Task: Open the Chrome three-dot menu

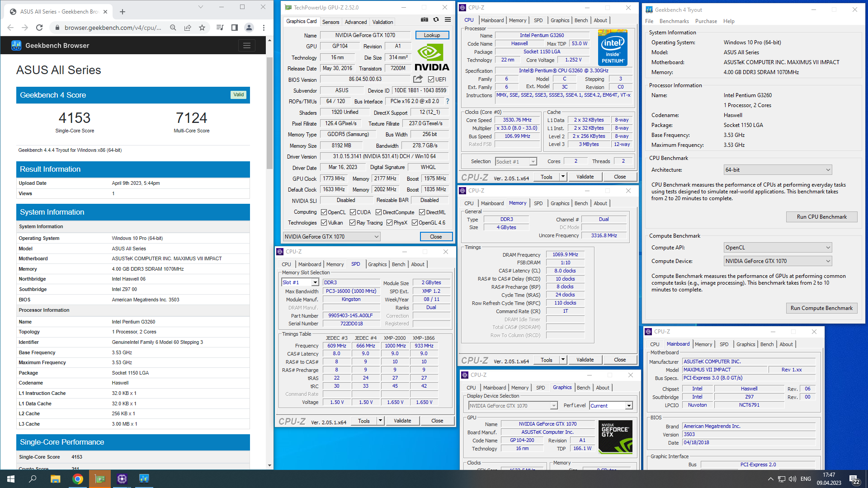Action: coord(264,28)
